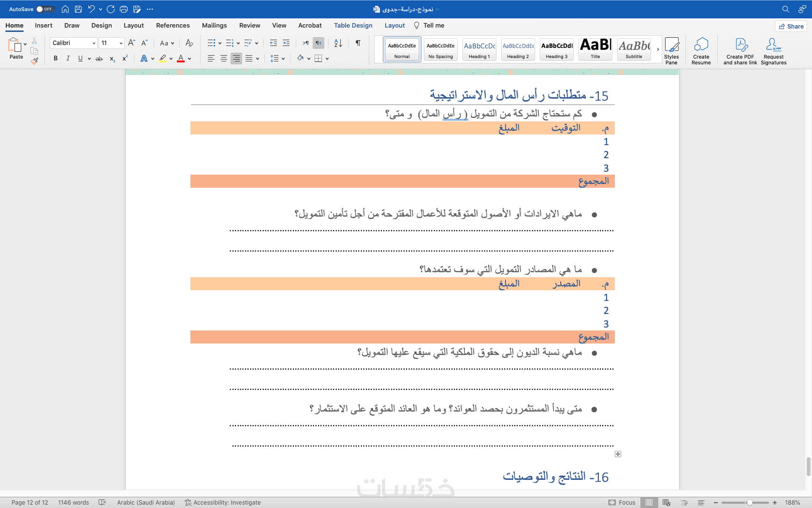Click the Home icon in title bar
This screenshot has height=508, width=812.
click(65, 9)
